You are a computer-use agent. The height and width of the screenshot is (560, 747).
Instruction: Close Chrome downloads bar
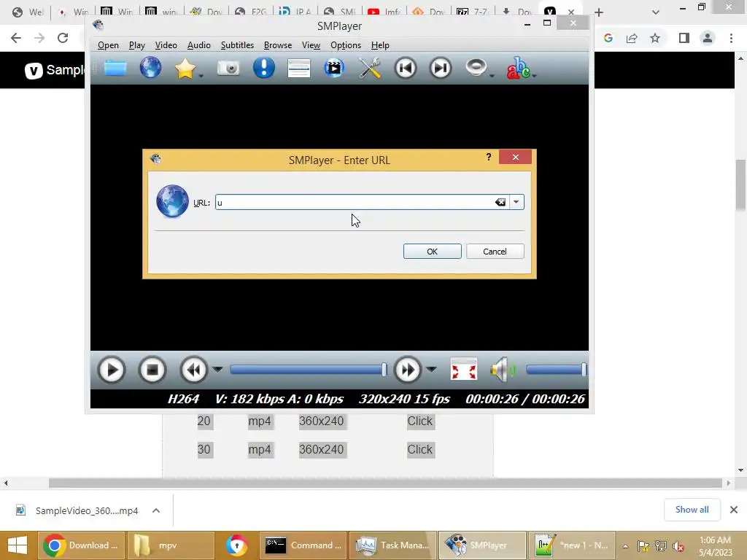click(x=734, y=510)
